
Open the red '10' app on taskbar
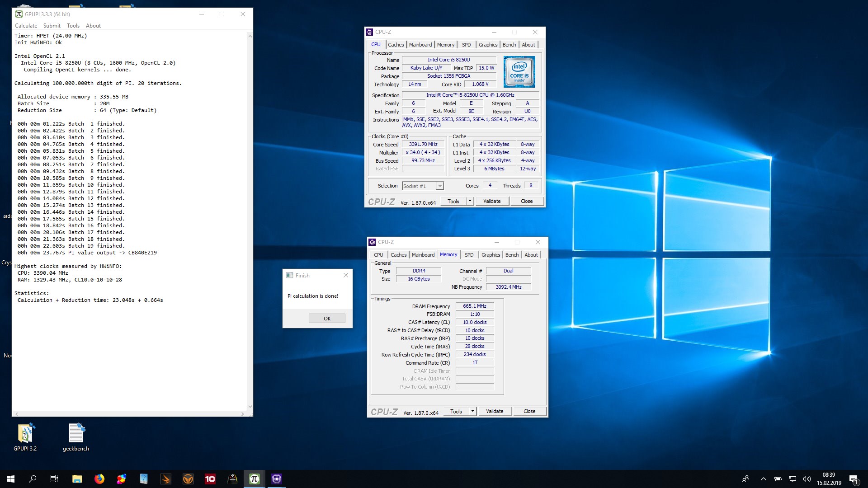[210, 479]
